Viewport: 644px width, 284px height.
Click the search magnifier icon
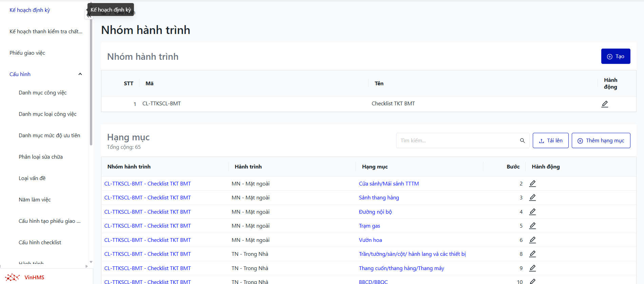click(522, 141)
